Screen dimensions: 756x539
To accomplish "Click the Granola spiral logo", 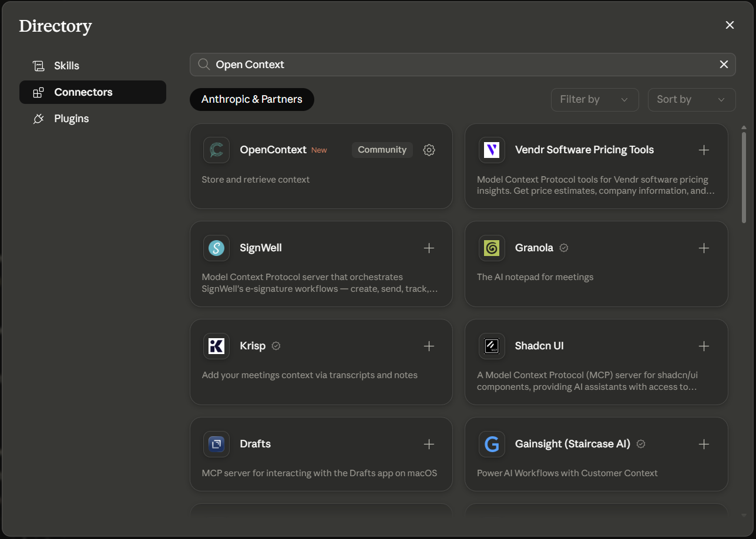I will coord(492,248).
